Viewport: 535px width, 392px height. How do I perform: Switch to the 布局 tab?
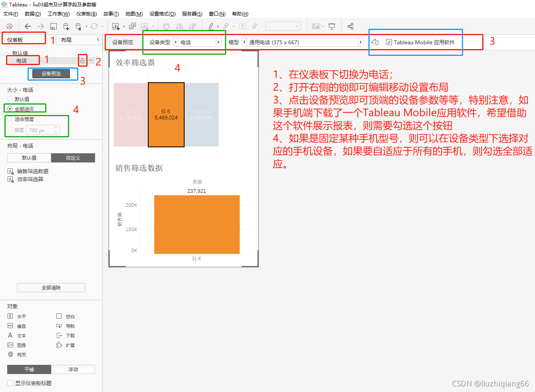pyautogui.click(x=66, y=40)
